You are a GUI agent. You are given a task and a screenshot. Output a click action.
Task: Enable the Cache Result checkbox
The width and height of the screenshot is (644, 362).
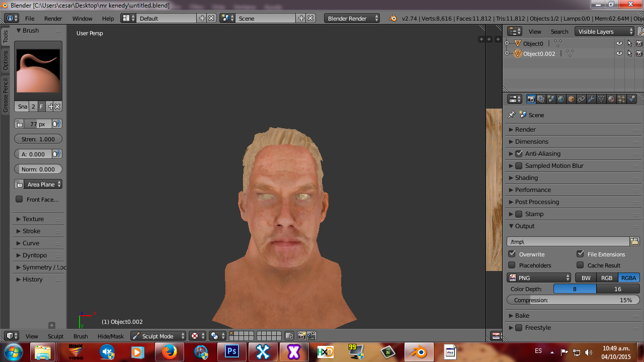click(x=580, y=265)
